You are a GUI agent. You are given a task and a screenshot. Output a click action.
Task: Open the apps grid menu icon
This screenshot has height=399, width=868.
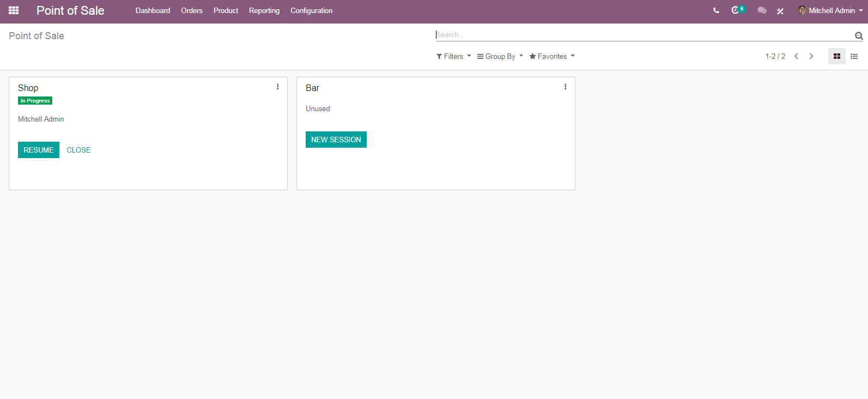[x=14, y=10]
